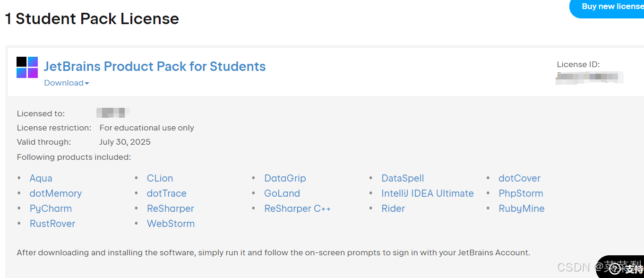This screenshot has width=644, height=278.
Task: Open the RustRover link
Action: click(52, 224)
